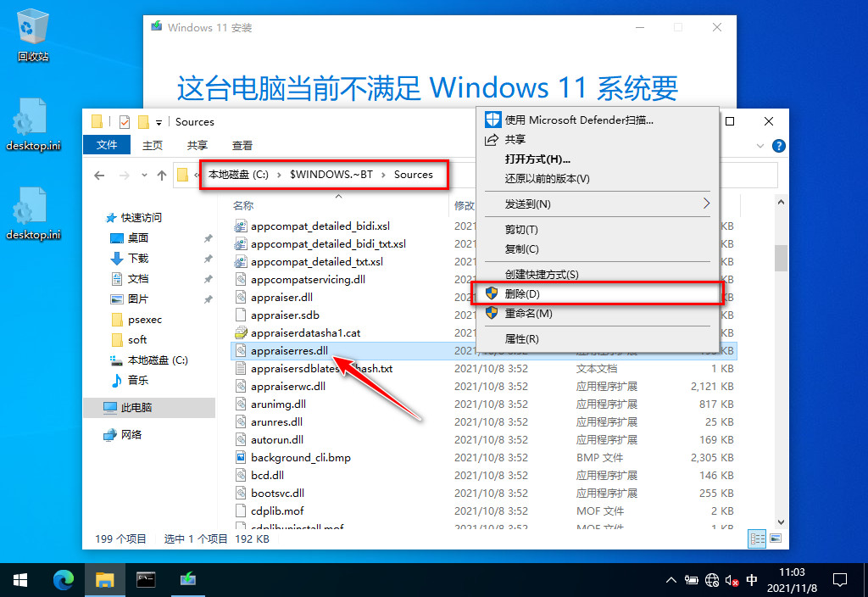Select file appraiserdatasha1.cat
Screen dimensions: 868x597
pos(305,332)
